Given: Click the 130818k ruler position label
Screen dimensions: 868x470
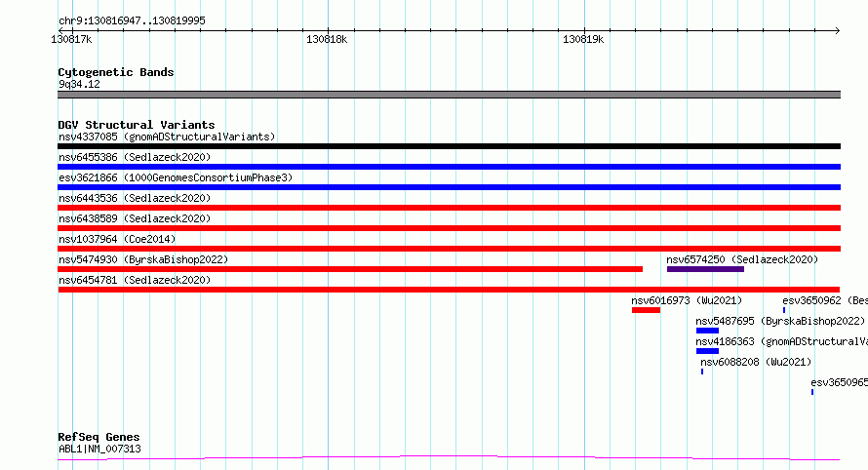Looking at the screenshot, I should tap(327, 39).
